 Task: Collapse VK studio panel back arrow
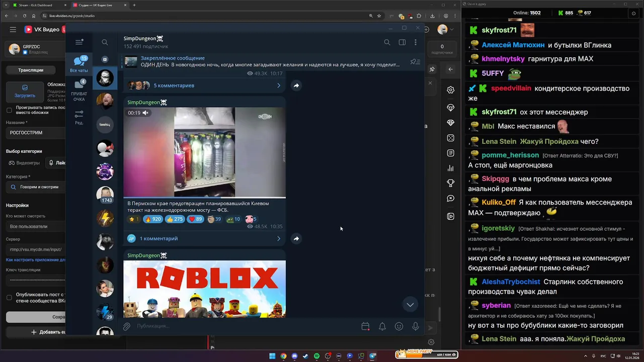click(450, 69)
